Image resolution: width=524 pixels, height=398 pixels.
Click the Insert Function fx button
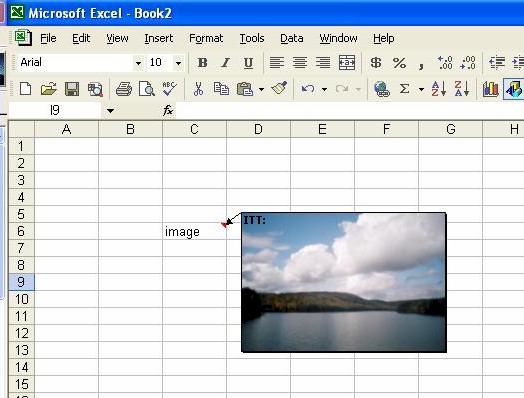click(168, 110)
